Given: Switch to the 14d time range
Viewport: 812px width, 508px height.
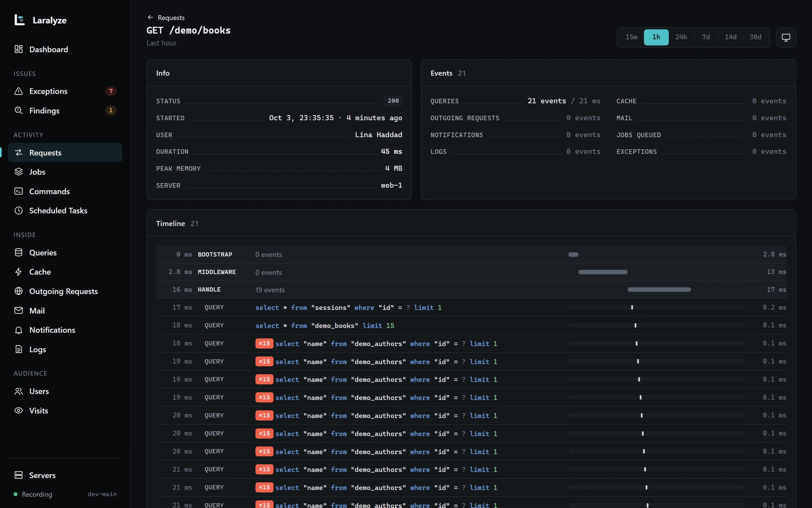Looking at the screenshot, I should click(731, 37).
